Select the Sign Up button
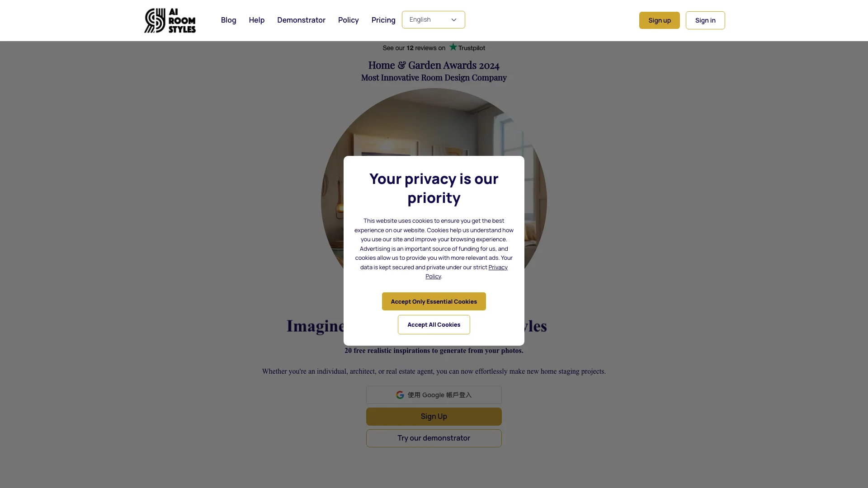 click(x=434, y=416)
